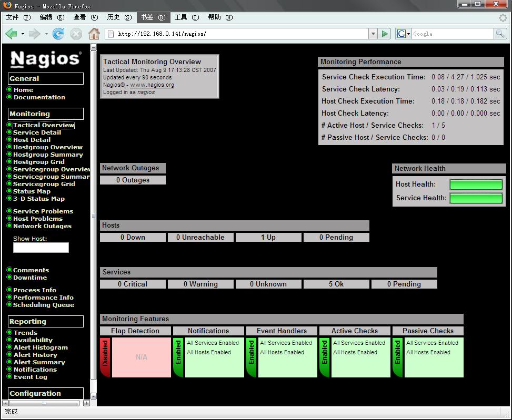
Task: Click the Firefox icon in title bar
Action: [x=7, y=6]
